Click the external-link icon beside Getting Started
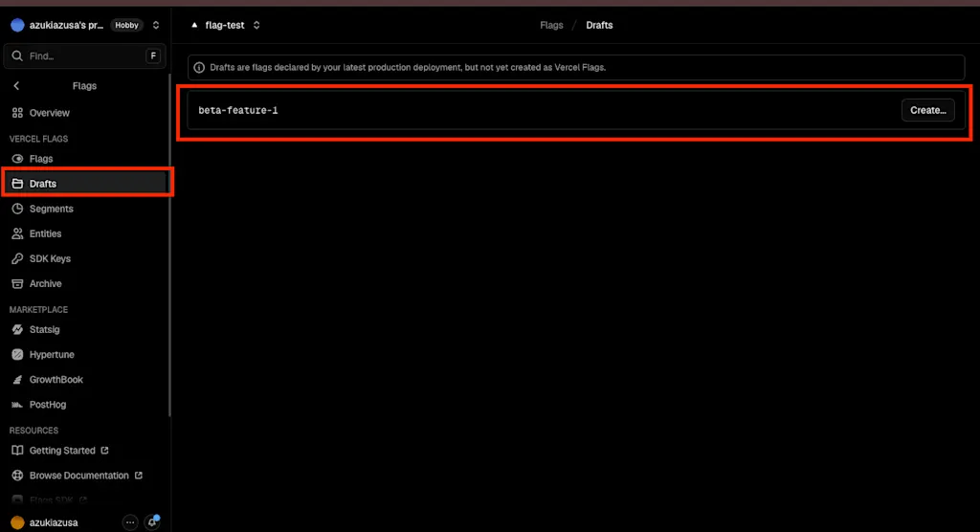Image resolution: width=980 pixels, height=532 pixels. 104,450
